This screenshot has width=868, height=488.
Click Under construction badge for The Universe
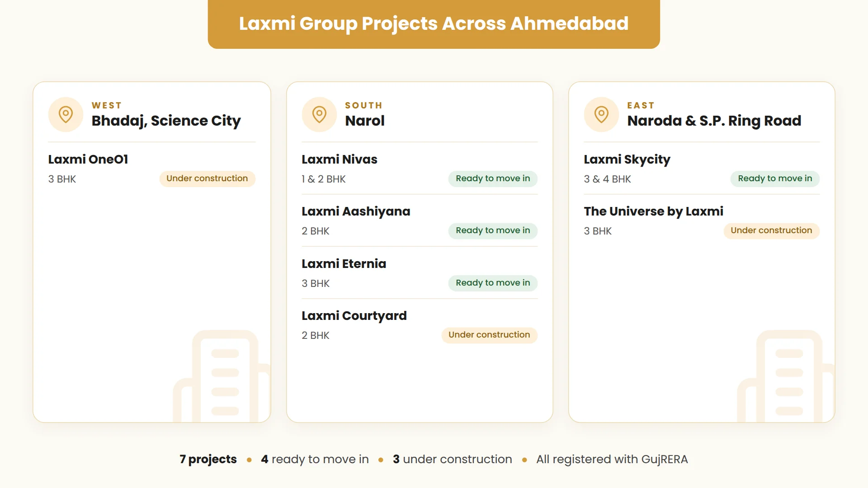pyautogui.click(x=771, y=230)
